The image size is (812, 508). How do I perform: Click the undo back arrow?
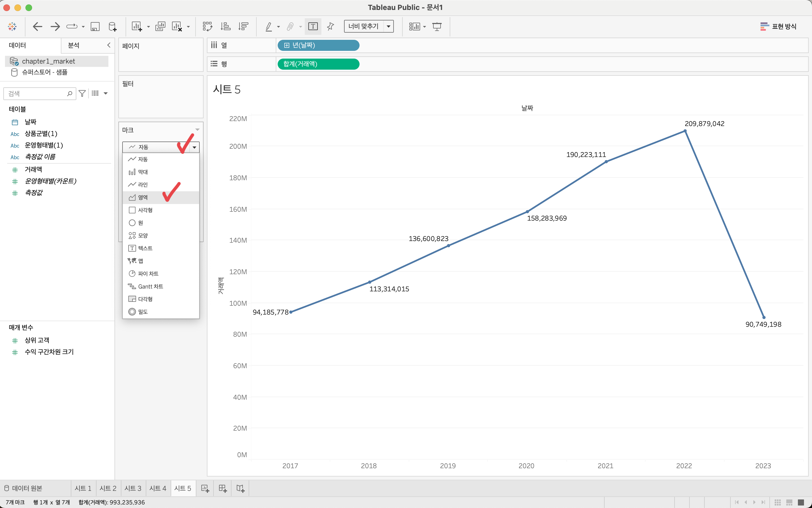click(x=37, y=26)
